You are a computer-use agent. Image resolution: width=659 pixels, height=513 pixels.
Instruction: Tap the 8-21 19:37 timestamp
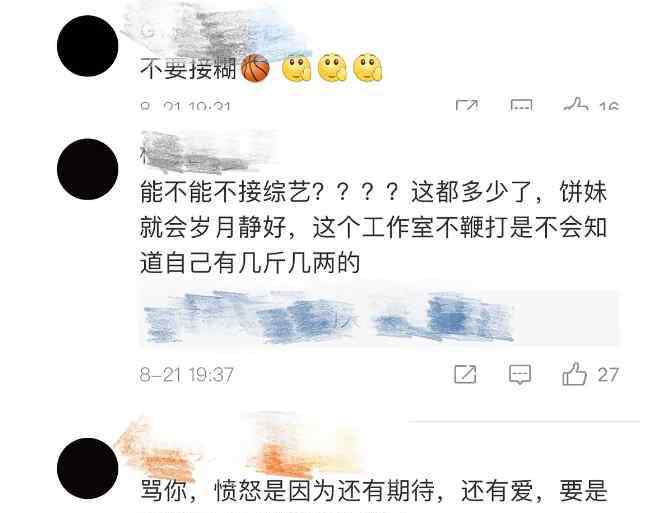click(187, 375)
